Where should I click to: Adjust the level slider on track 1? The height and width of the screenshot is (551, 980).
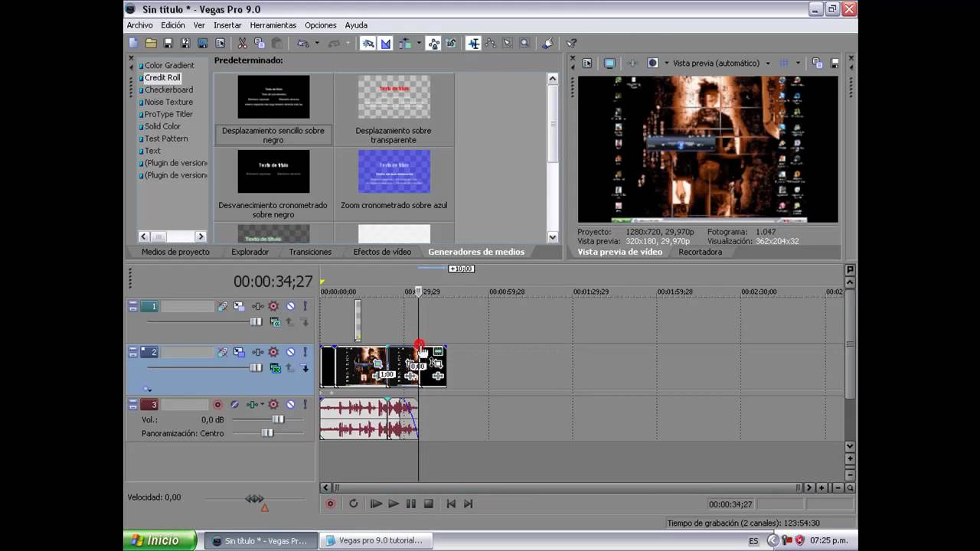click(256, 321)
